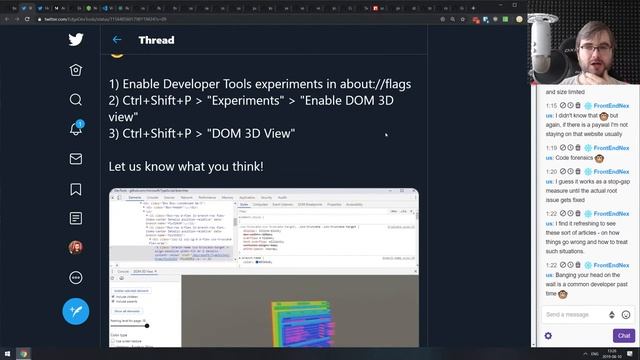Click the Twitter bird logo

coord(76,40)
